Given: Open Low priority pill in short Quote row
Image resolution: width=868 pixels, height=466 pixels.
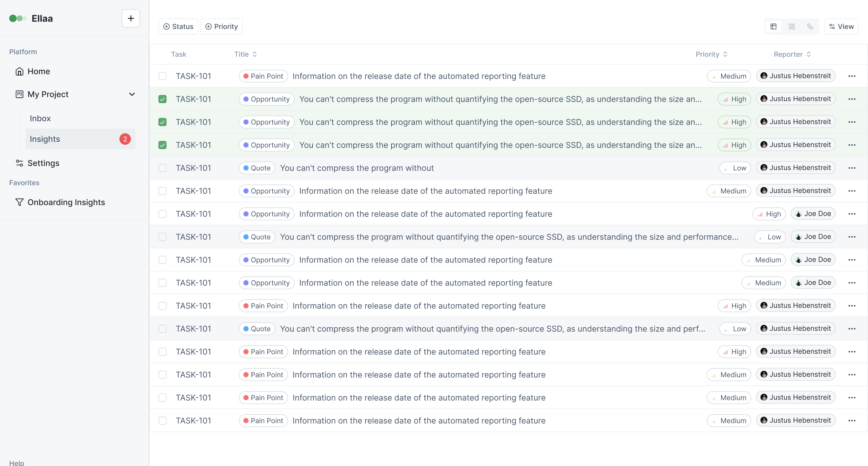Looking at the screenshot, I should click(735, 168).
